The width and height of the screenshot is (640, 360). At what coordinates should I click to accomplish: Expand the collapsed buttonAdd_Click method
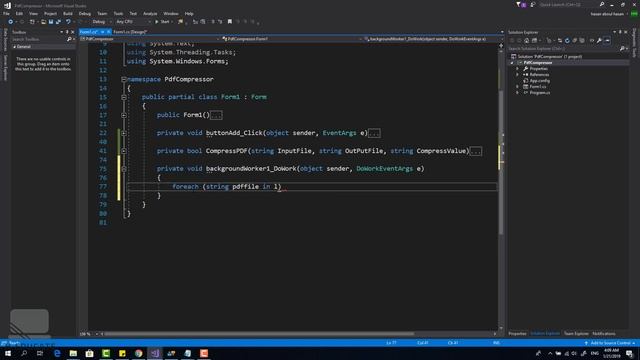tap(124, 133)
